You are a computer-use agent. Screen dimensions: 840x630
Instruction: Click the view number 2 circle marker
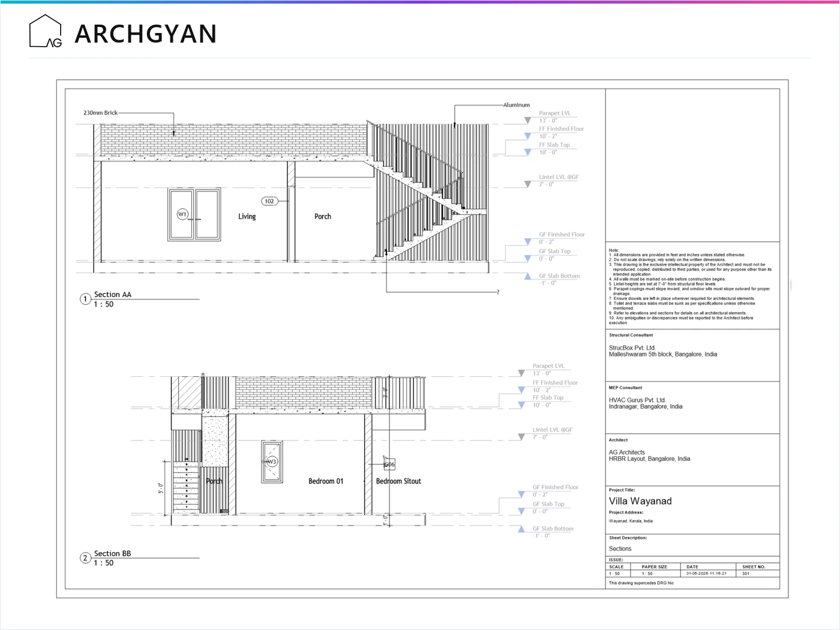tap(86, 558)
